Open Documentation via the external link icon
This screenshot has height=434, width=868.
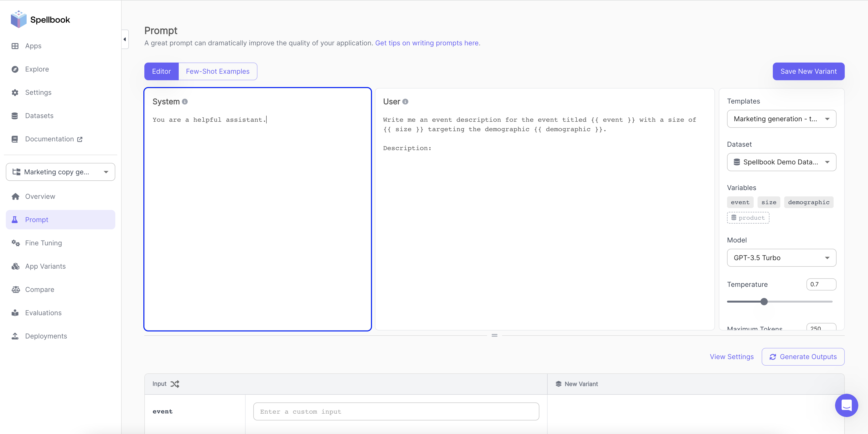pos(79,139)
